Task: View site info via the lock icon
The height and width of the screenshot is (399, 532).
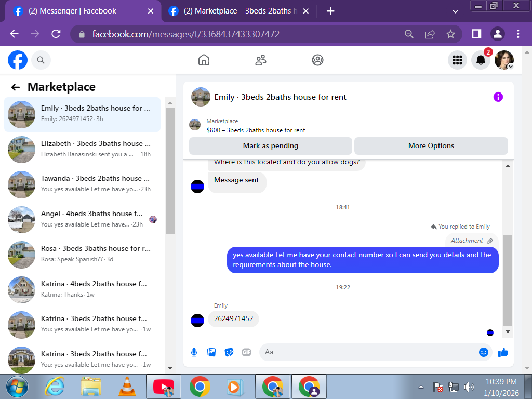Action: point(82,34)
